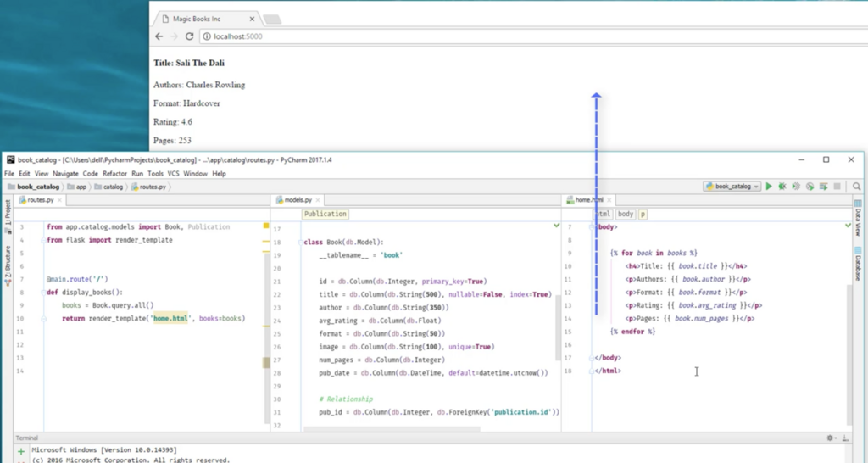Open the Navigate menu
Image resolution: width=868 pixels, height=463 pixels.
tap(65, 173)
